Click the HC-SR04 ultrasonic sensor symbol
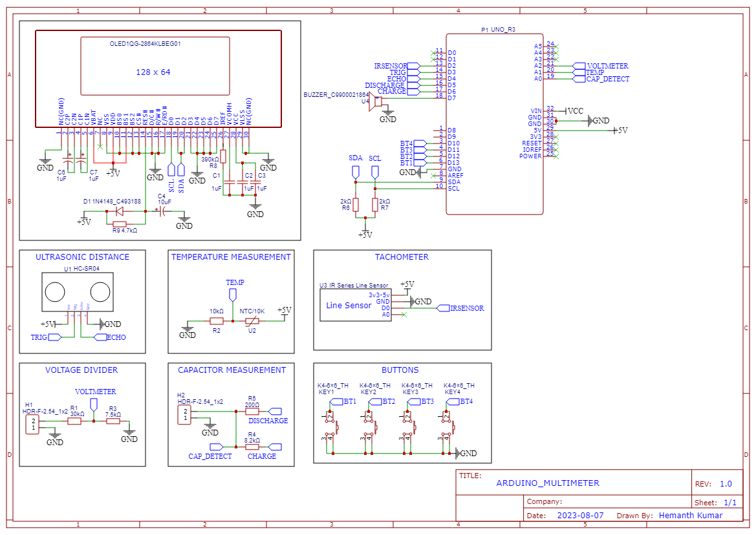The image size is (756, 535). point(78,293)
